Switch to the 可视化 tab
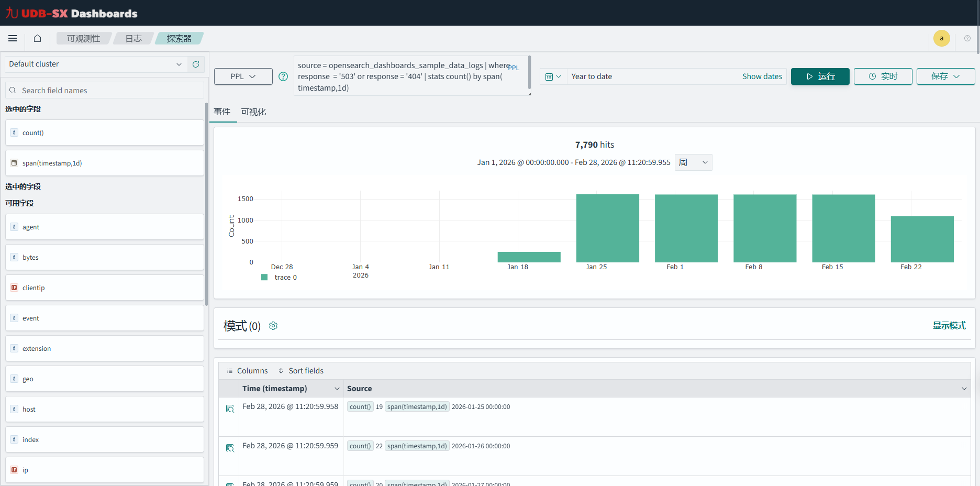 pos(253,112)
